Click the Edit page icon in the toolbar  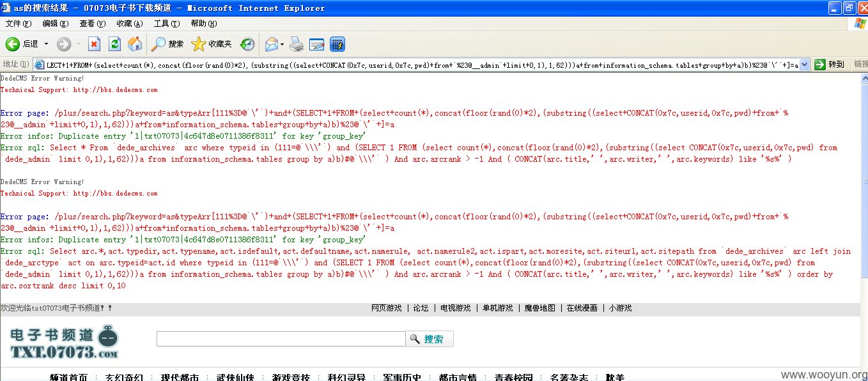pyautogui.click(x=317, y=44)
